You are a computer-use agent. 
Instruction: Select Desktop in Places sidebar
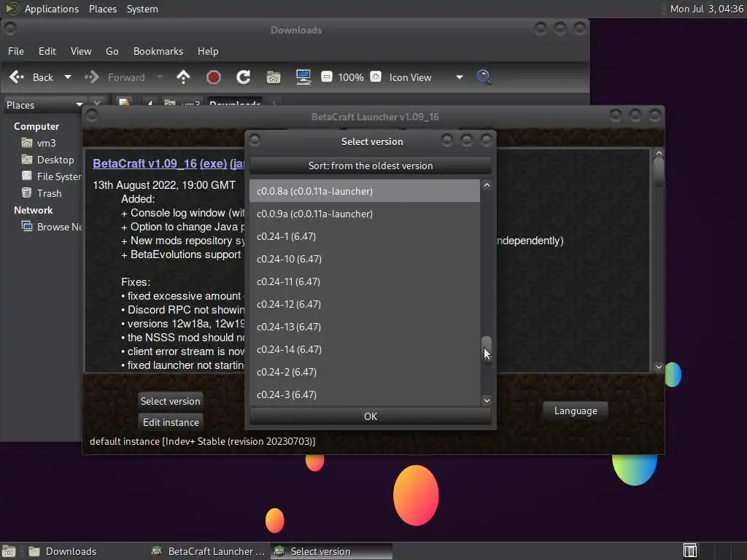(47, 160)
